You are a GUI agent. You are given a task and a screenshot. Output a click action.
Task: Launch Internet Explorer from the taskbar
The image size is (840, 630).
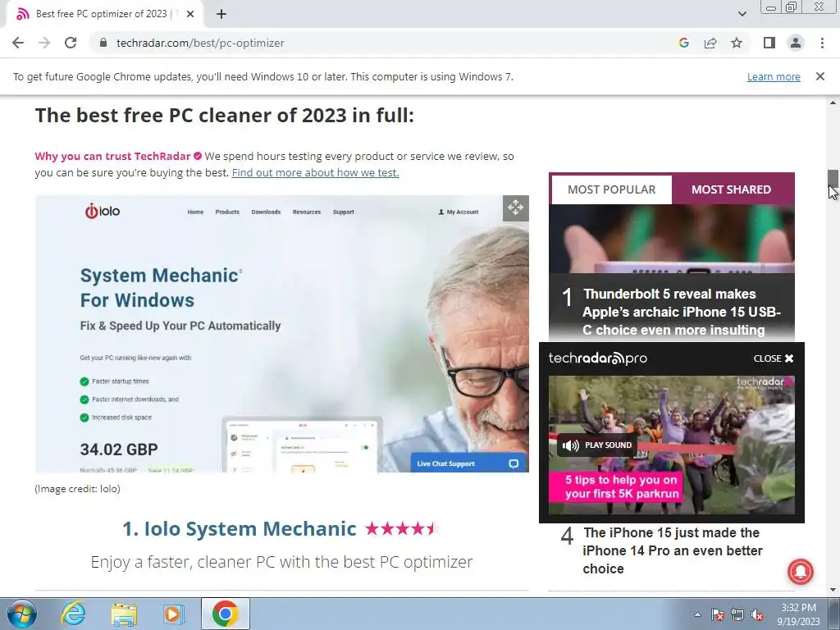pos(72,614)
